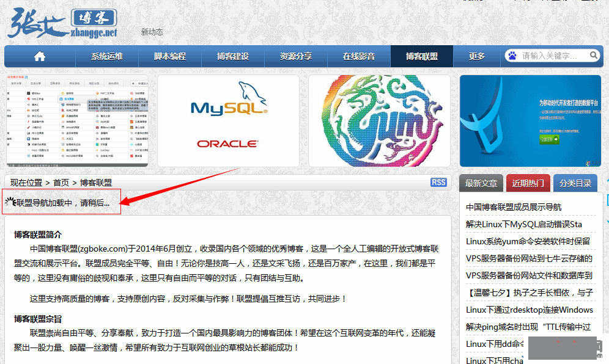Viewport: 609px width, 364px height.
Task: Select the 博客联盟 navigation item
Action: tap(422, 56)
